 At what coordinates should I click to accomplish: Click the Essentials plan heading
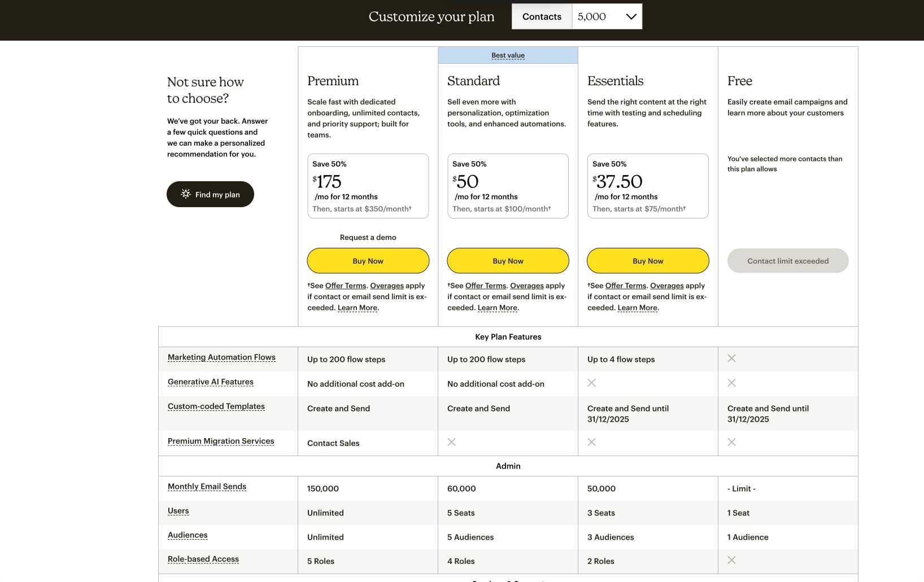(x=616, y=81)
